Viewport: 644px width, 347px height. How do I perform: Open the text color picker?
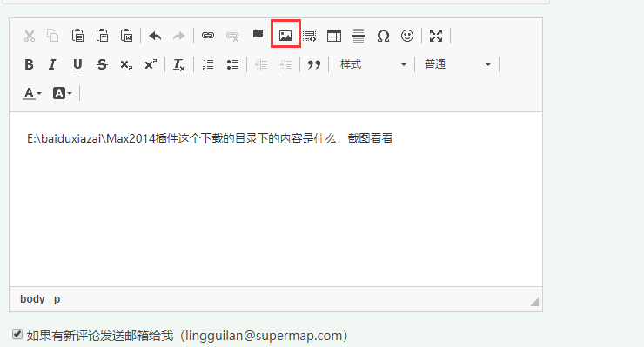coord(32,94)
